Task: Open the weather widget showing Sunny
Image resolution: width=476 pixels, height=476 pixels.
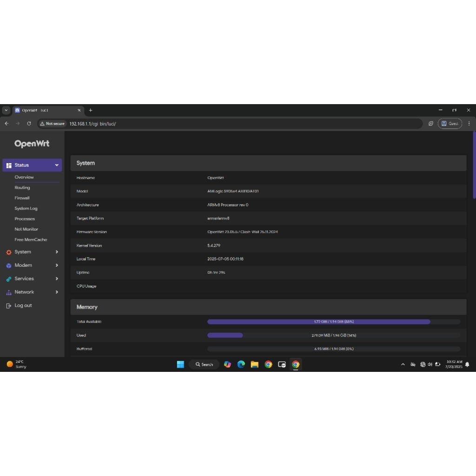Action: pos(17,364)
